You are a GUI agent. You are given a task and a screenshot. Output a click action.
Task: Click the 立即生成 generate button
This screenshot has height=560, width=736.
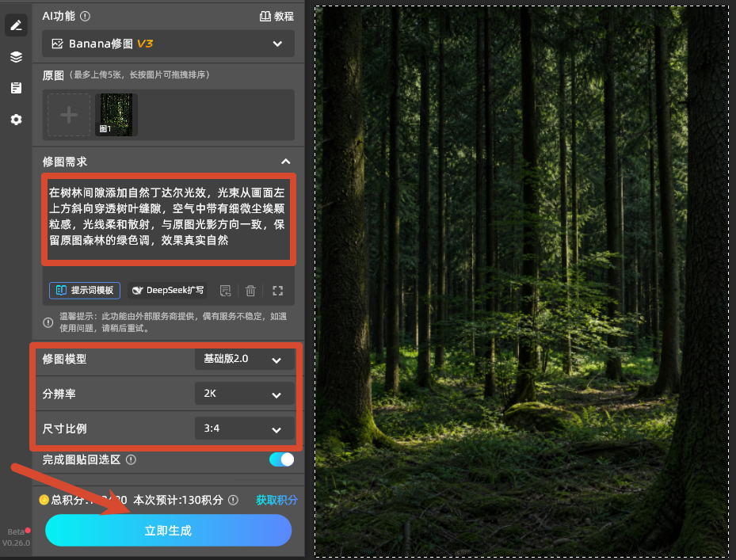pos(168,531)
